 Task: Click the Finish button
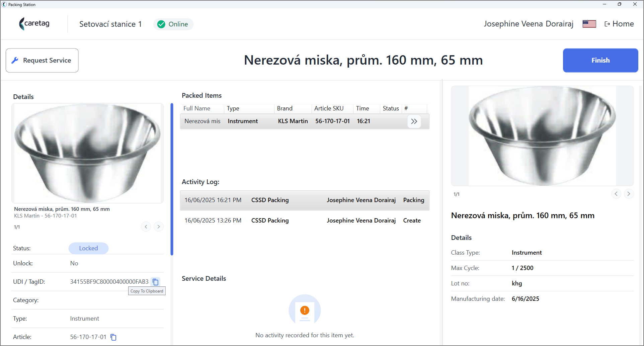600,60
